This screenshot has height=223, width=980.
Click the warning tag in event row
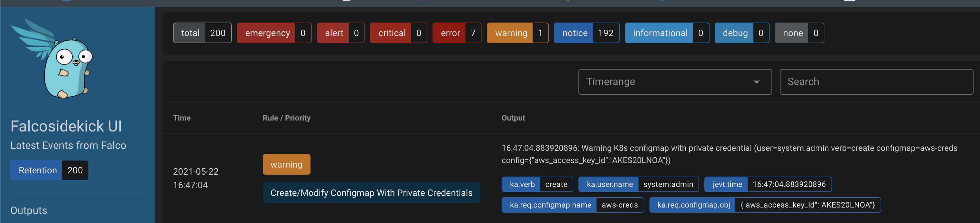286,164
